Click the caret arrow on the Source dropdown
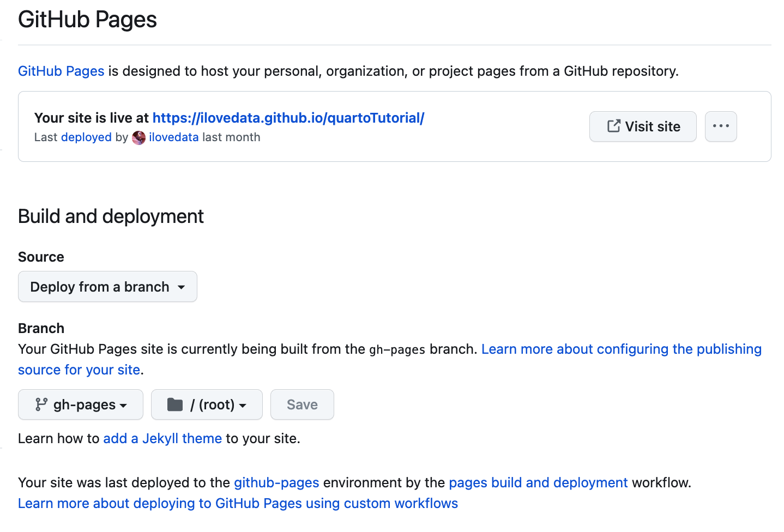The image size is (784, 532). point(182,287)
